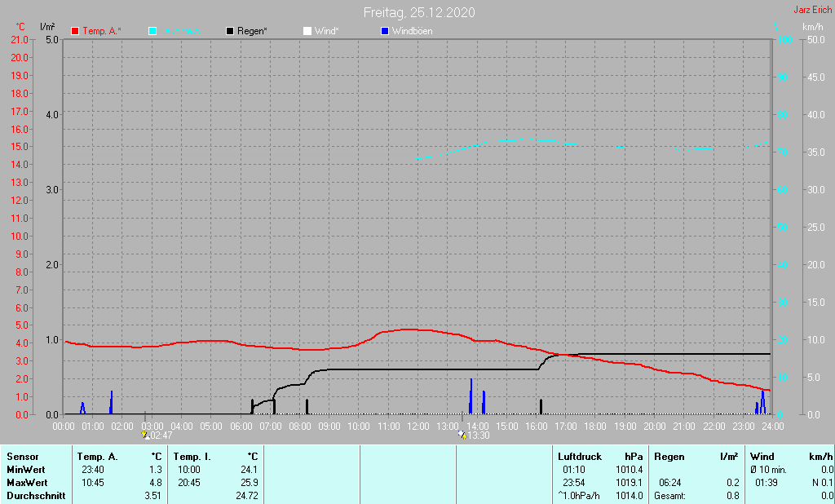Click the '21.0' value on the temperature axis
This screenshot has height=504, width=835.
[x=20, y=39]
